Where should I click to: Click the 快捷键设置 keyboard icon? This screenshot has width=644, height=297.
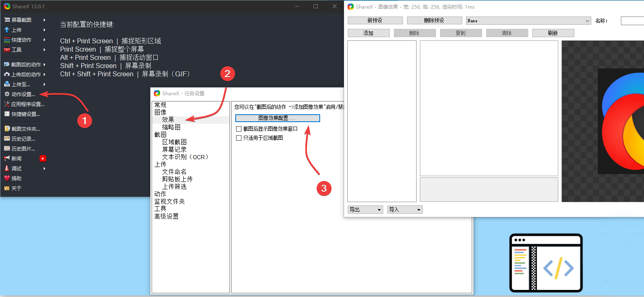pyautogui.click(x=7, y=114)
